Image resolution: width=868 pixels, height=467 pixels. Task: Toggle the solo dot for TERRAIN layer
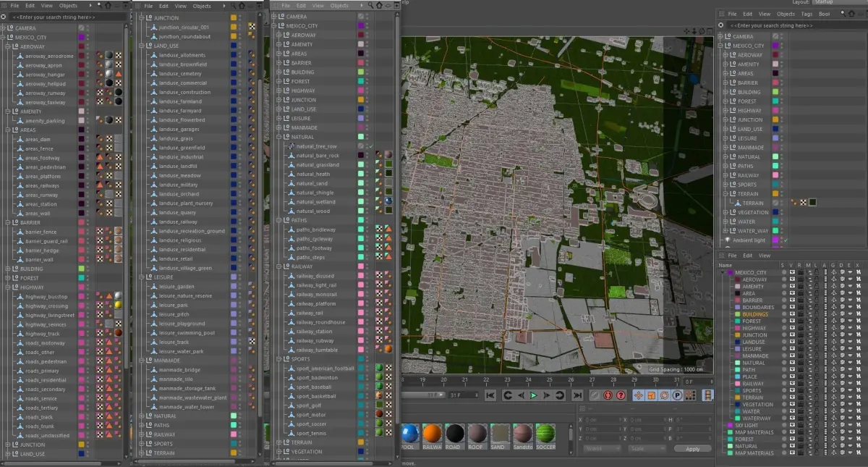pyautogui.click(x=784, y=397)
